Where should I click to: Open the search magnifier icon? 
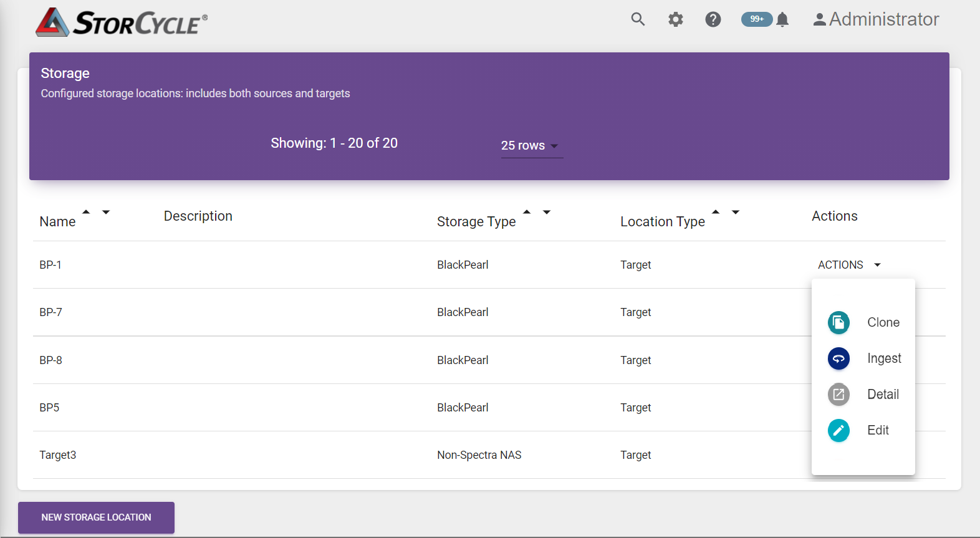point(638,19)
